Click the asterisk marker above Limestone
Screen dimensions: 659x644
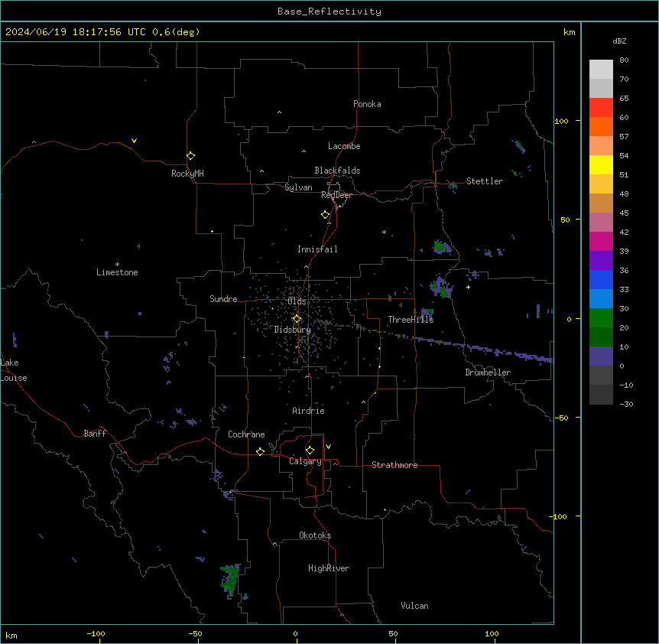pyautogui.click(x=117, y=265)
